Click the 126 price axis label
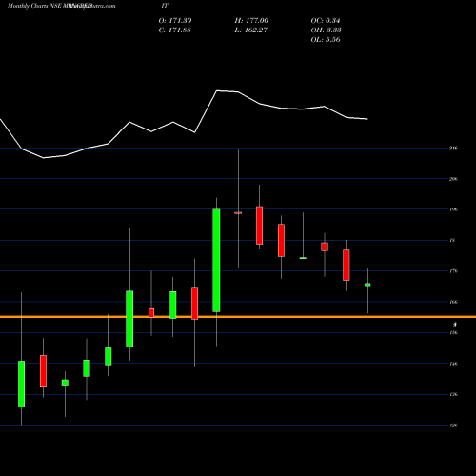476x476 pixels. point(453,426)
